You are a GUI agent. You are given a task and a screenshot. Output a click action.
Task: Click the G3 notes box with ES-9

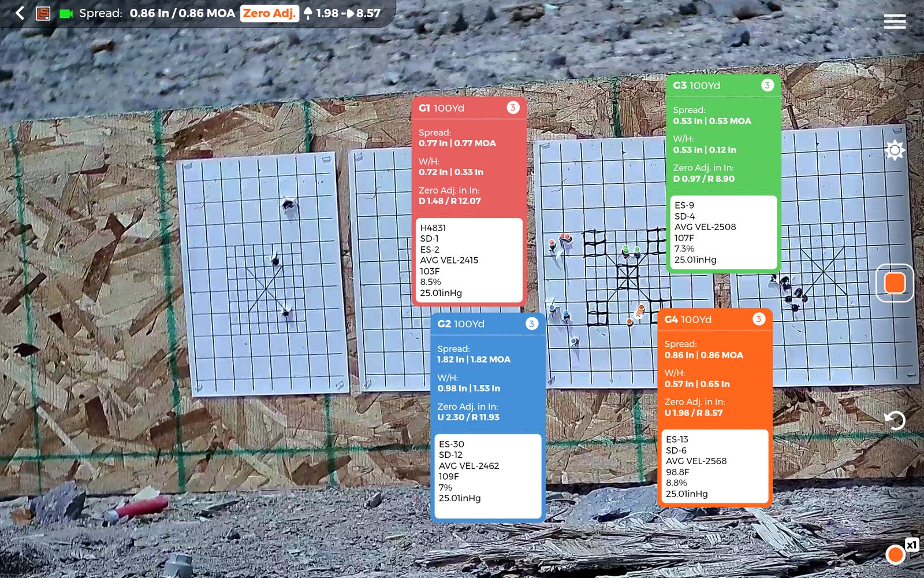[723, 232]
